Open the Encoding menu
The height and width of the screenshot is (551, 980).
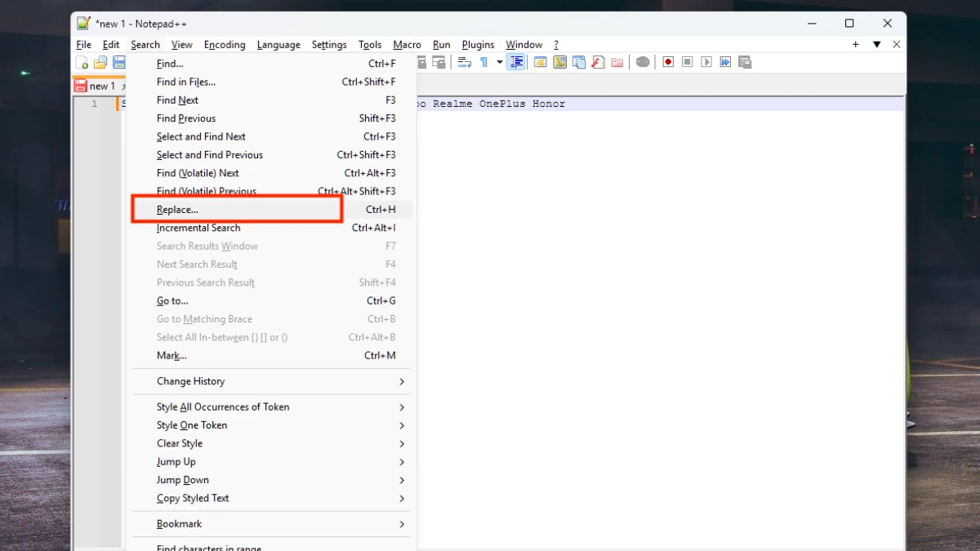point(225,45)
